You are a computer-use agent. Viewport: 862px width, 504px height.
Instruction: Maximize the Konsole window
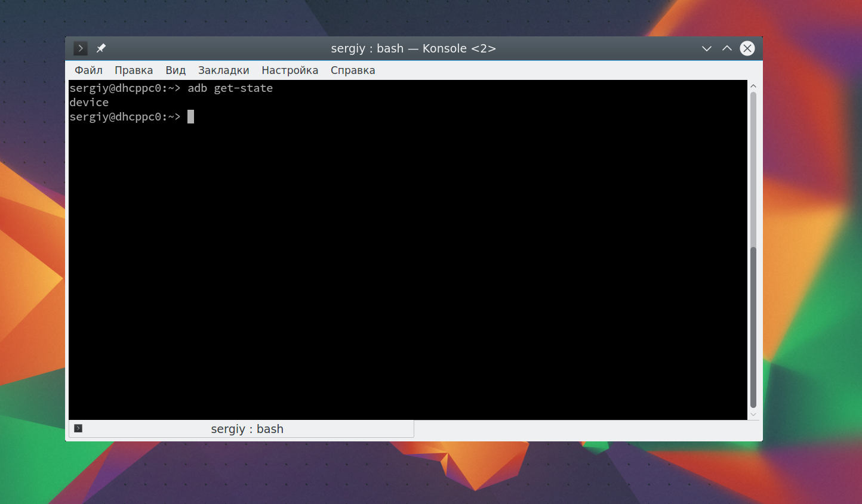pos(727,48)
